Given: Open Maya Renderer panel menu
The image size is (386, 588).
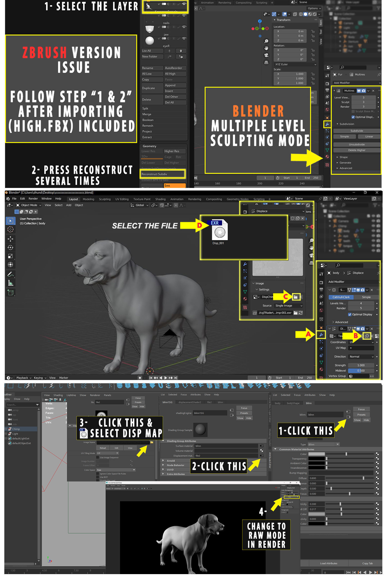Looking at the screenshot, I should pyautogui.click(x=95, y=395).
